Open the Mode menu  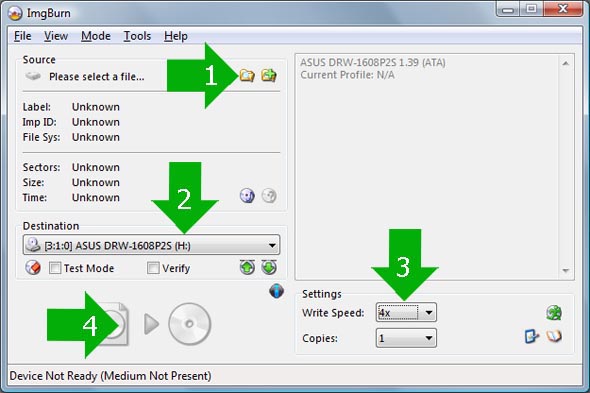tap(96, 36)
